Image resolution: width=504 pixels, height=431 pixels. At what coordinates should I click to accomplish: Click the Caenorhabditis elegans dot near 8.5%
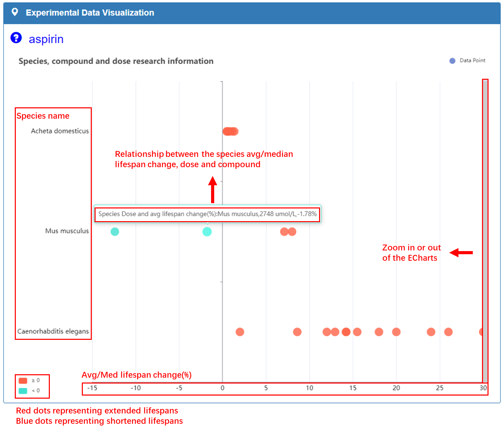click(297, 332)
